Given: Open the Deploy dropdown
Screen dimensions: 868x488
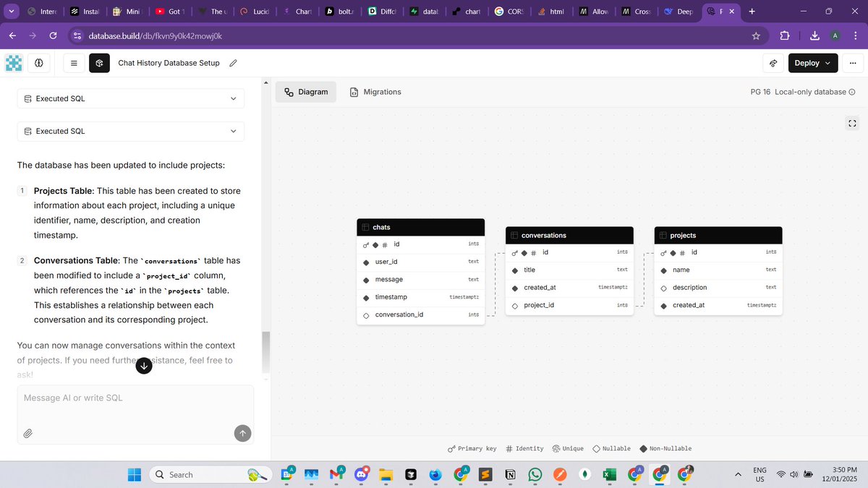Looking at the screenshot, I should coord(812,63).
